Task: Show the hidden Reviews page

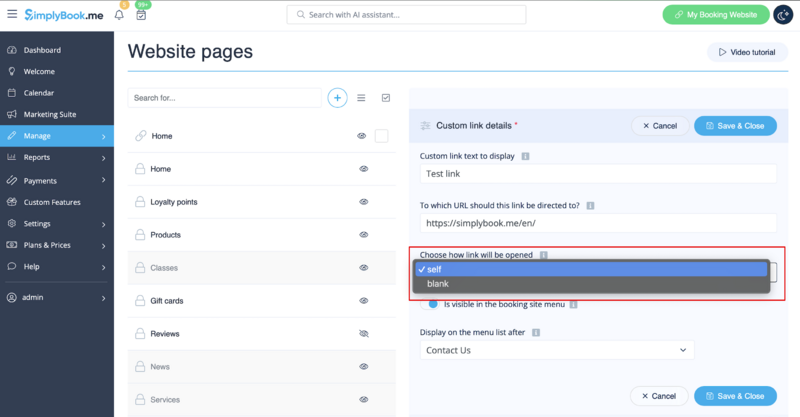Action: (x=364, y=334)
